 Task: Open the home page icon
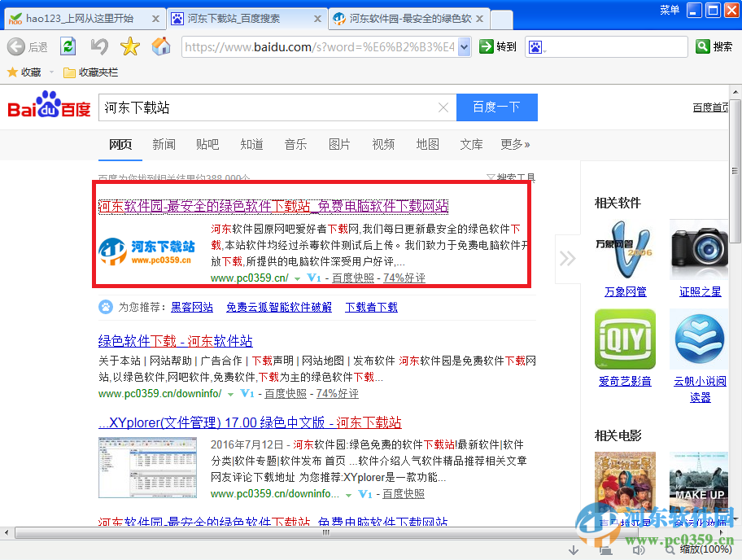tap(161, 46)
